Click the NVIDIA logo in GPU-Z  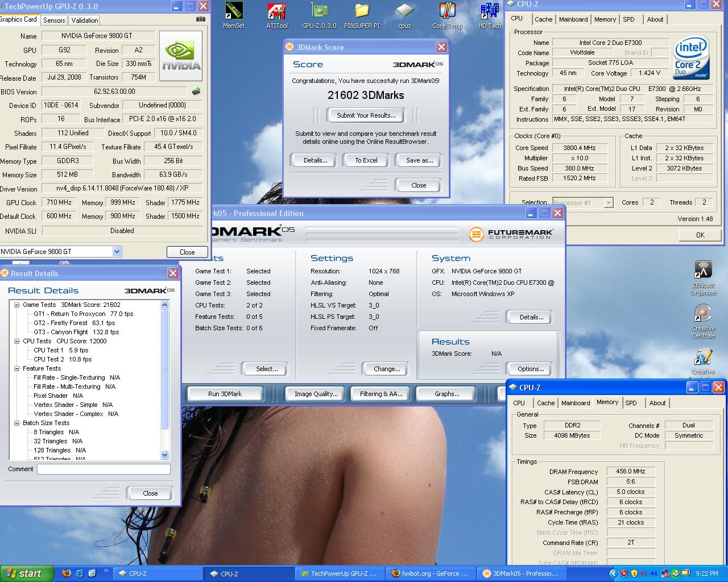click(x=181, y=56)
